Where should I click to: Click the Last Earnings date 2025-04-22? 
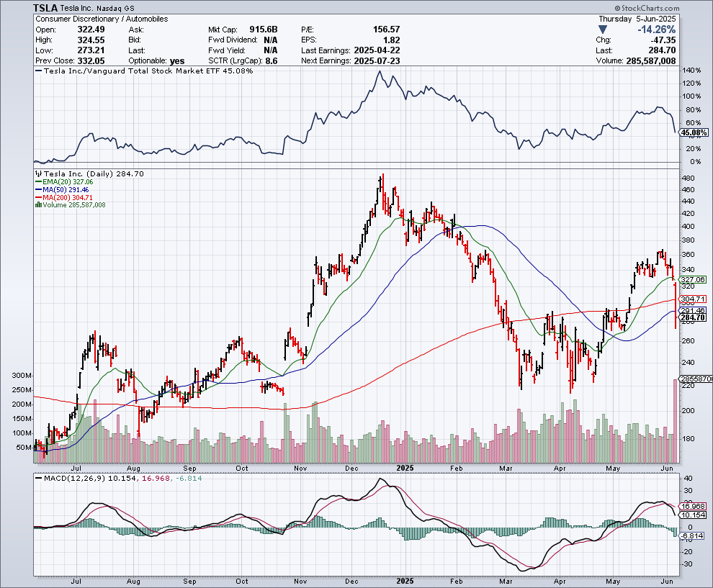(x=377, y=50)
